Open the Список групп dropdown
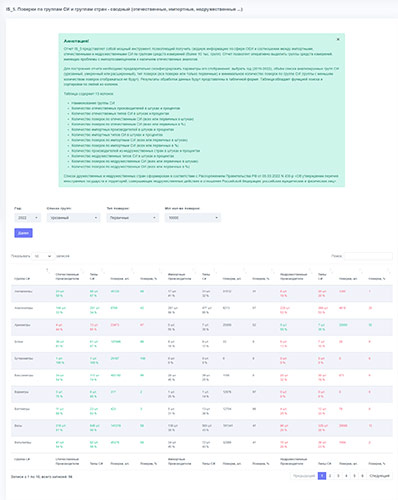Image resolution: width=398 pixels, height=500 pixels. click(x=73, y=218)
